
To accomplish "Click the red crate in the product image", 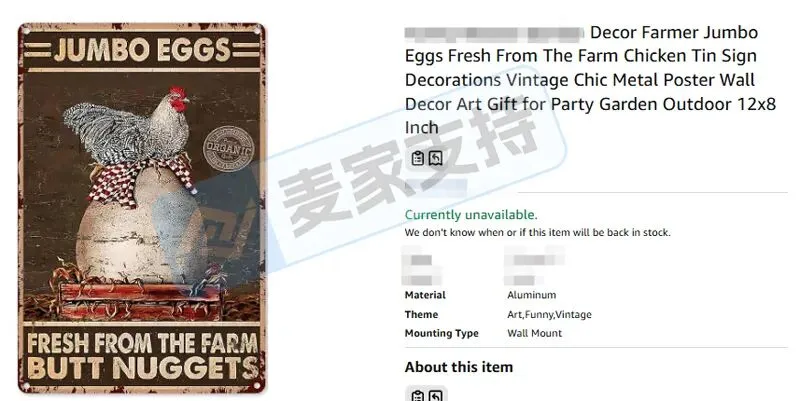I will coord(139,301).
